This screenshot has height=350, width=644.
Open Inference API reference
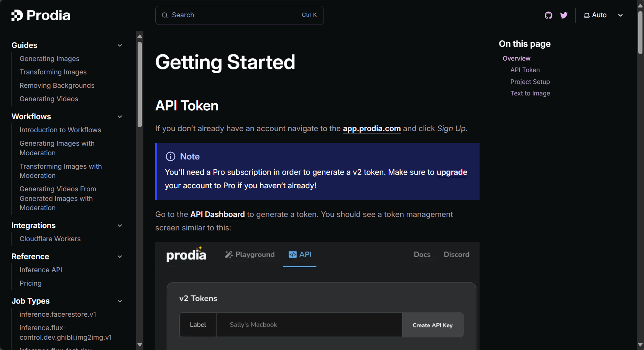pos(41,270)
